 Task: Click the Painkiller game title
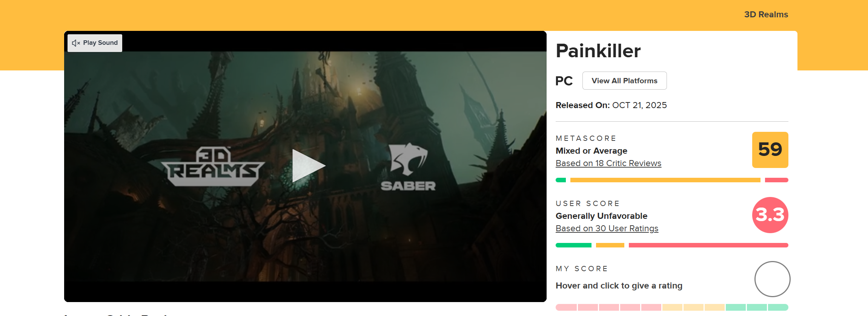pyautogui.click(x=598, y=51)
